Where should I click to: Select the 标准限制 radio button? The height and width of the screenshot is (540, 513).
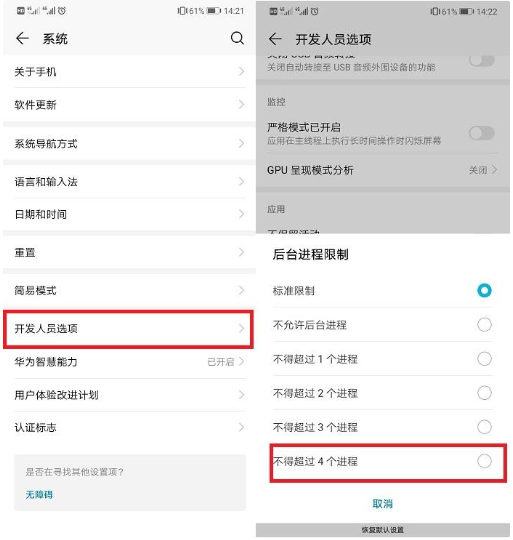click(484, 290)
